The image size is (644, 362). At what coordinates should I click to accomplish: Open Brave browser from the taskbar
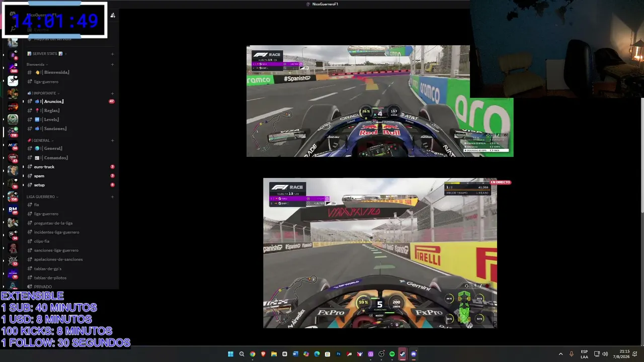pos(263,354)
